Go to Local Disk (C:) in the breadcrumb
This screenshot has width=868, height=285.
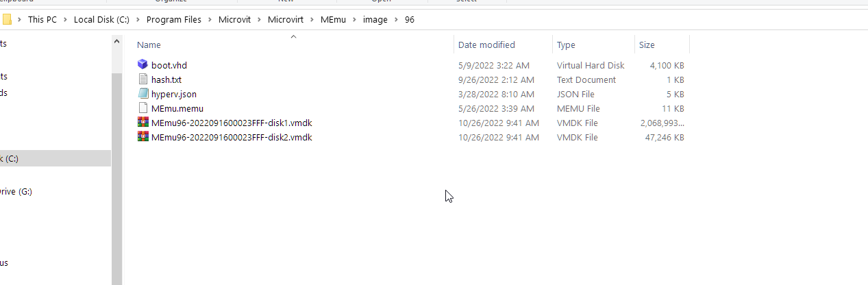tap(101, 20)
